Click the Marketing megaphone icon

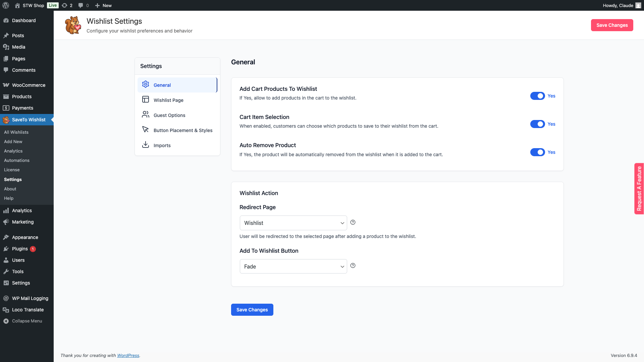pos(6,222)
